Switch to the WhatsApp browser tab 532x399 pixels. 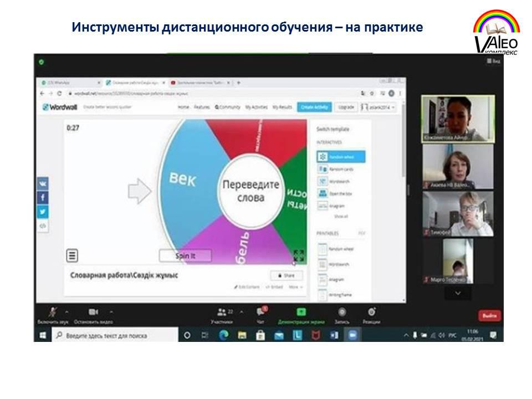pos(70,83)
